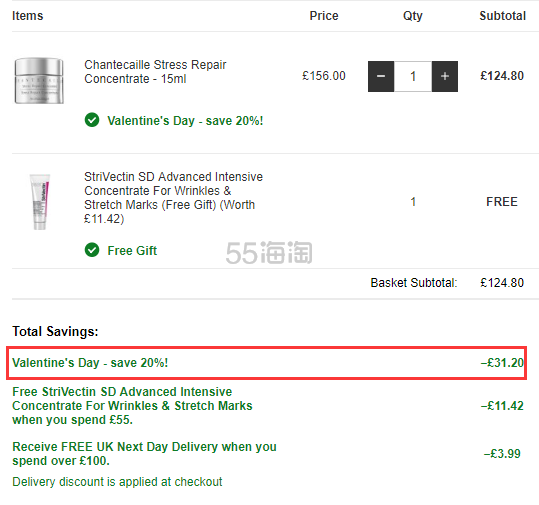The width and height of the screenshot is (539, 505).
Task: Click the Items column header
Action: pos(28,16)
